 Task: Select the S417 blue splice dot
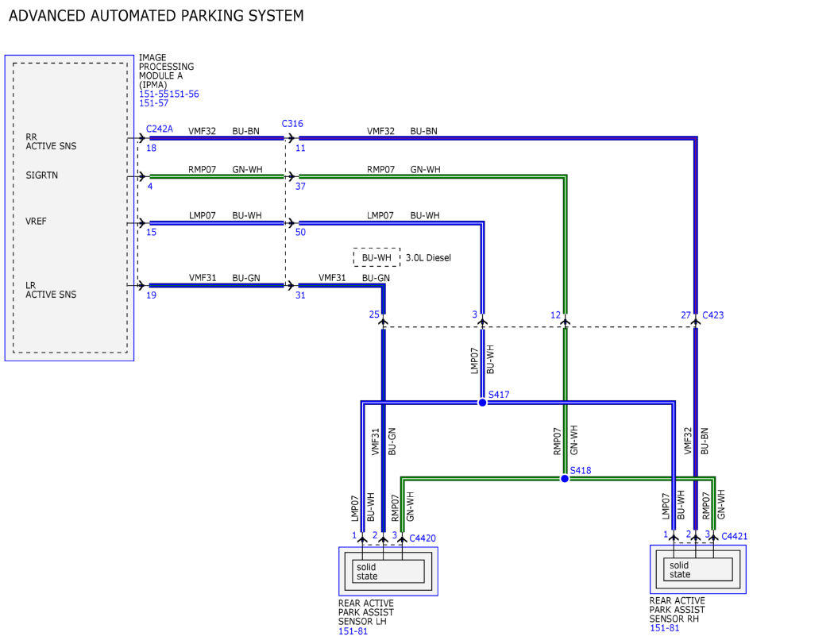482,403
